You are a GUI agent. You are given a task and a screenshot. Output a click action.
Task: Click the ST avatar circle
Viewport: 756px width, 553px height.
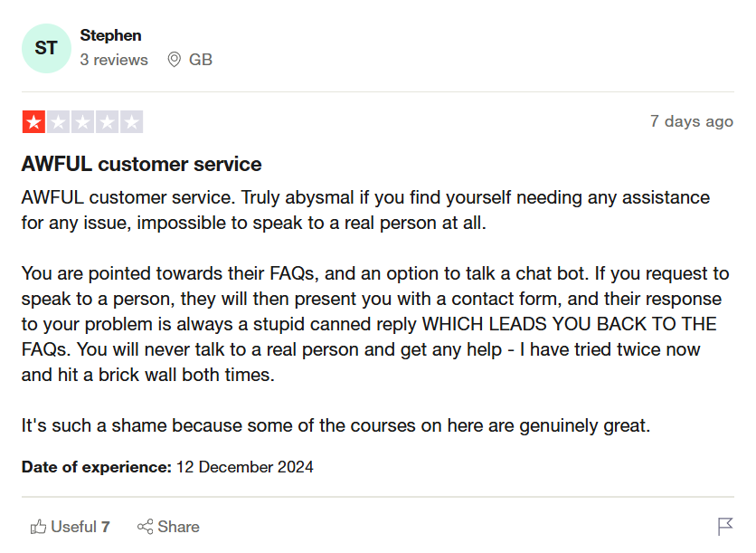pyautogui.click(x=46, y=48)
